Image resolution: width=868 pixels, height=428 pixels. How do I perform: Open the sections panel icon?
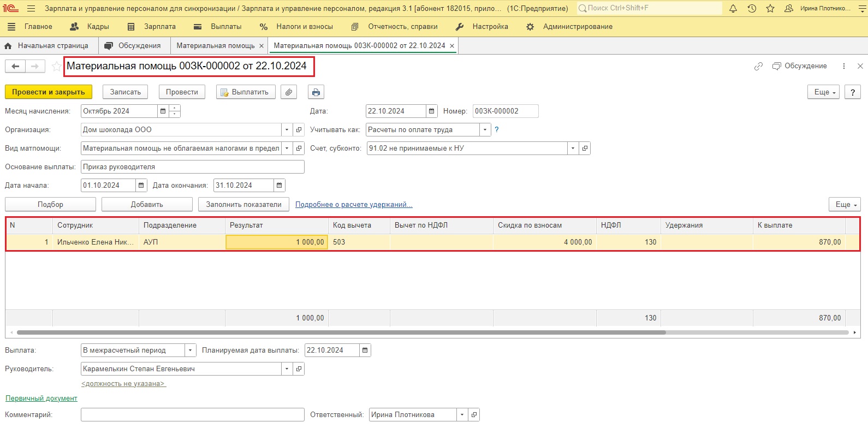pos(11,27)
